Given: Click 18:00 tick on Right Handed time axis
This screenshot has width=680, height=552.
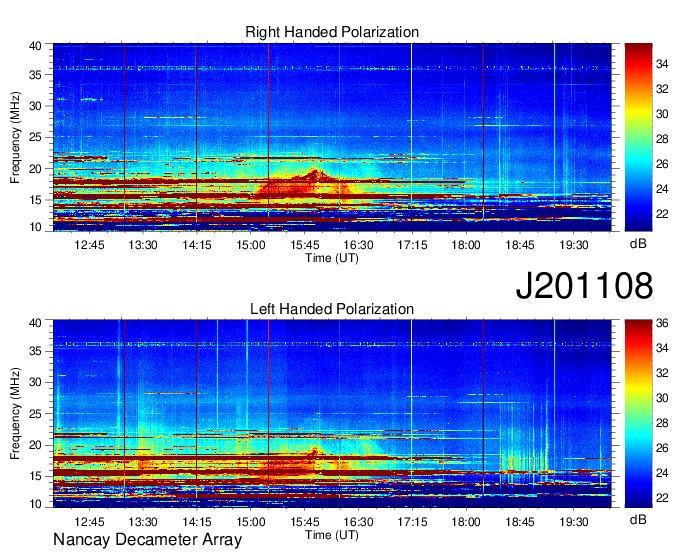Looking at the screenshot, I should 466,245.
